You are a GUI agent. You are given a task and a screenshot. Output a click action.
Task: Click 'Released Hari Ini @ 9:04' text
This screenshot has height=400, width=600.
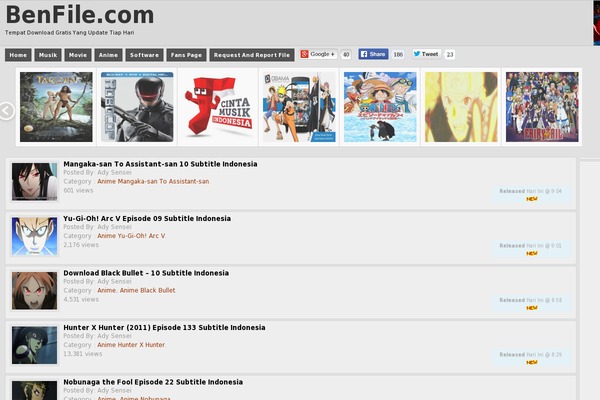tap(530, 191)
